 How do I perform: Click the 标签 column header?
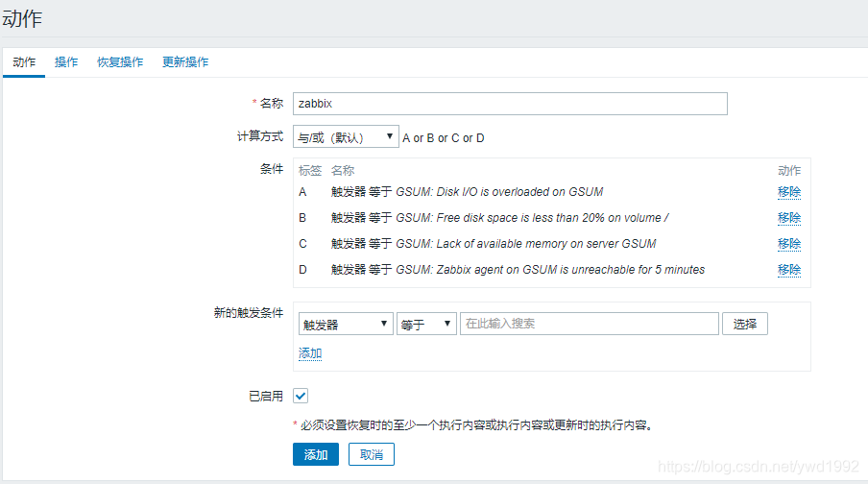(310, 171)
